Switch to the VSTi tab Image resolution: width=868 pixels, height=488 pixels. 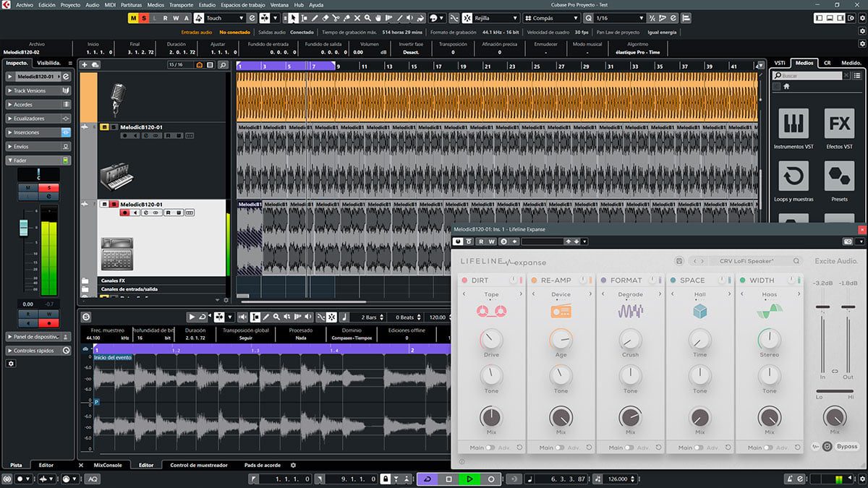point(780,63)
